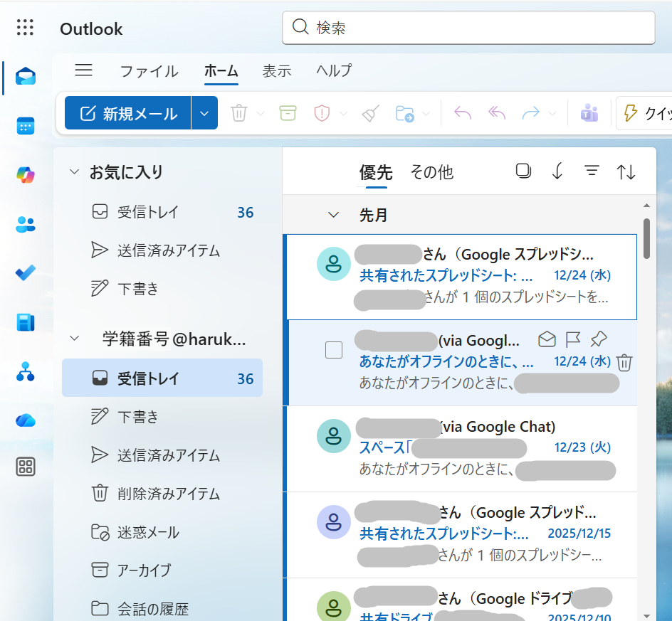Click the 検索 search box
The image size is (672, 621).
coord(468,28)
